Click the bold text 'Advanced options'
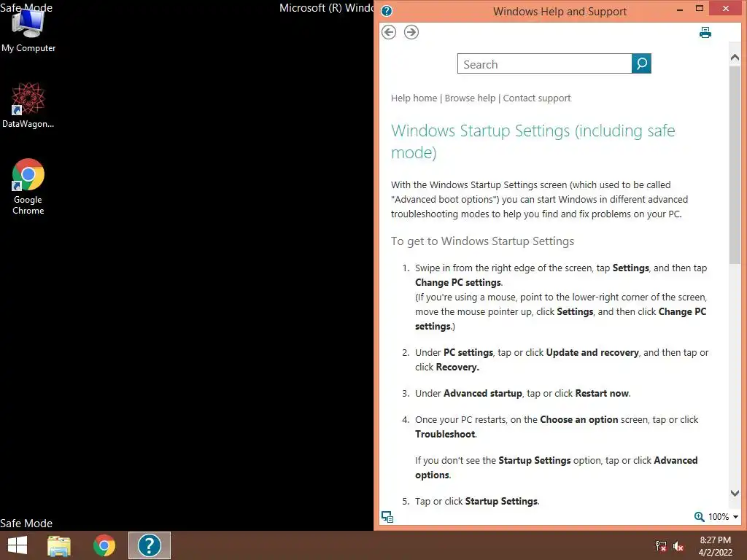 click(557, 467)
